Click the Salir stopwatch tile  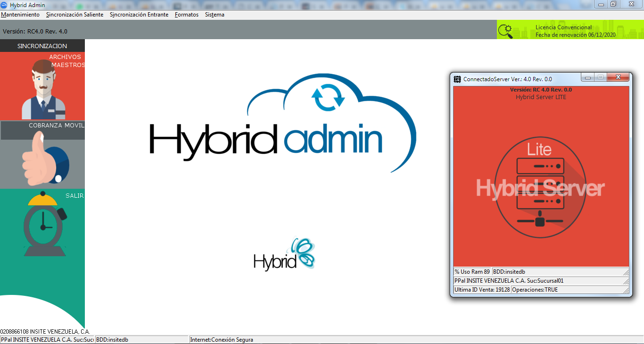tap(42, 223)
